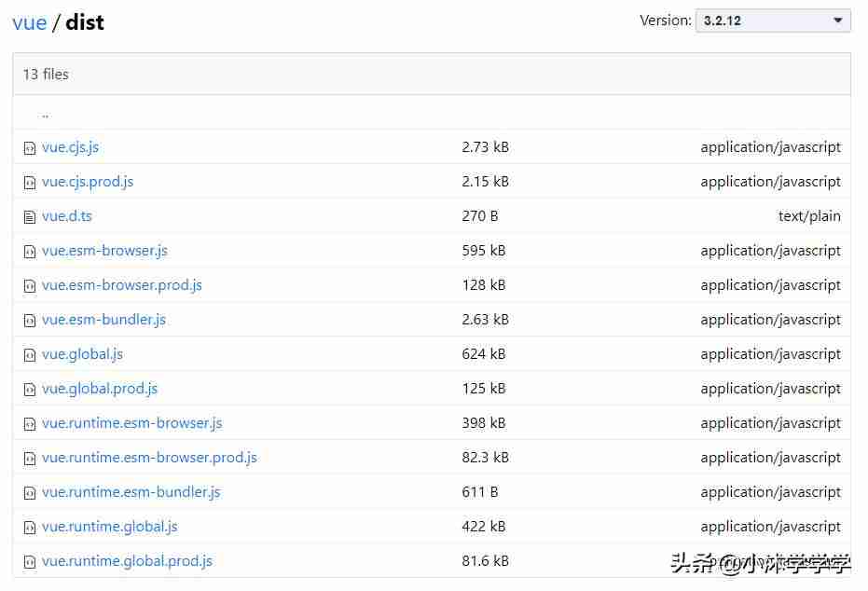Click application/javascript type in vue.cjs.js row
The width and height of the screenshot is (868, 591).
[770, 147]
